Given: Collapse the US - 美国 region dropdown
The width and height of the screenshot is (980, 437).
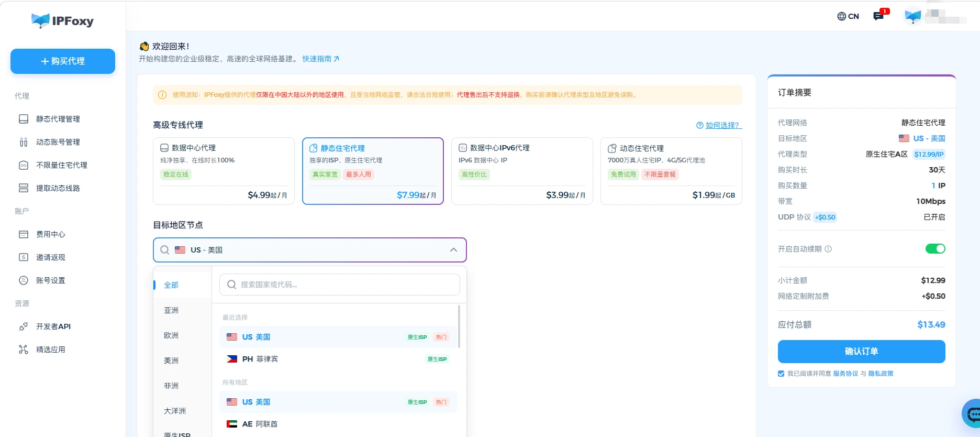Looking at the screenshot, I should click(x=453, y=250).
